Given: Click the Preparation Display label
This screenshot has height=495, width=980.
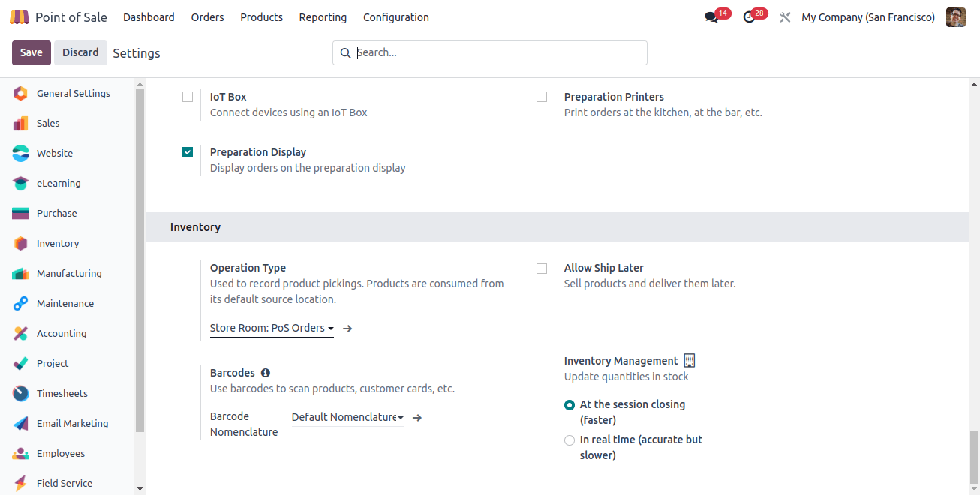Looking at the screenshot, I should coord(258,152).
